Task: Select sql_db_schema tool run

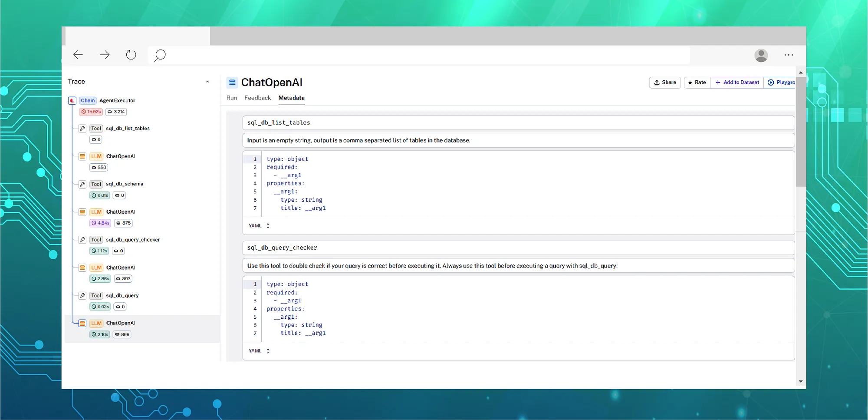Action: coord(125,184)
